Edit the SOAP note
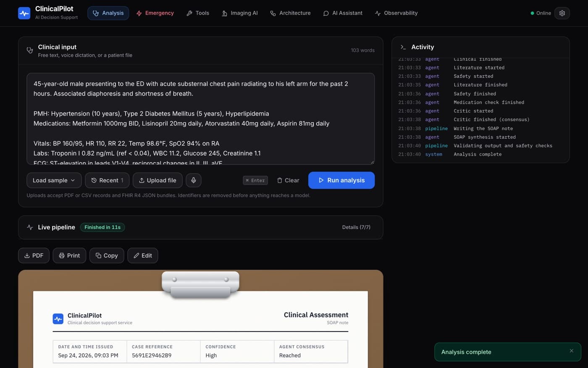Image resolution: width=588 pixels, height=368 pixels. coord(143,255)
